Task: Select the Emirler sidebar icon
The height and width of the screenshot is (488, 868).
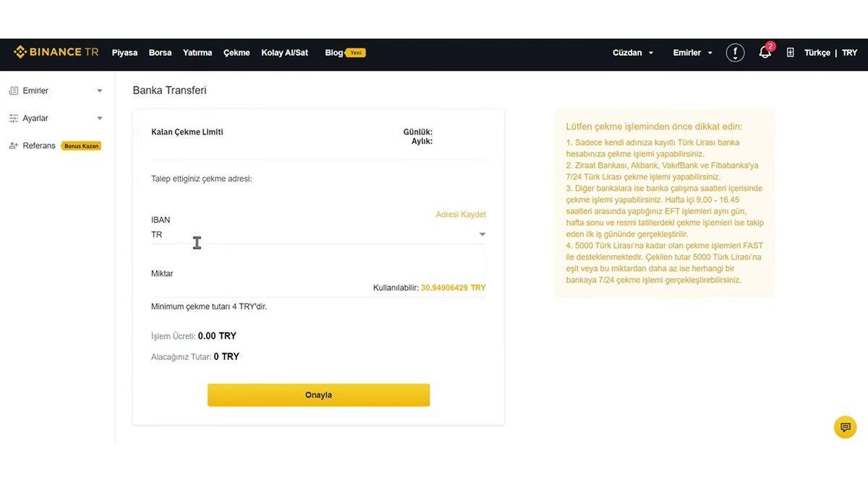Action: pyautogui.click(x=14, y=90)
